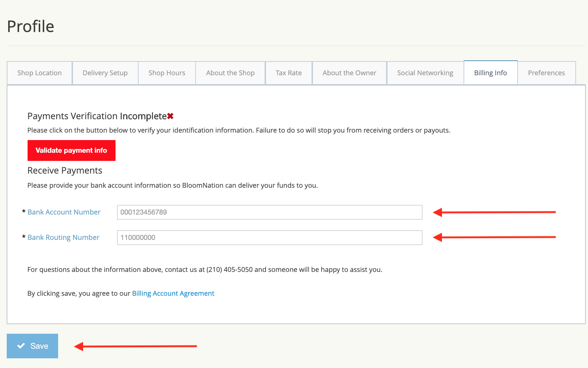Viewport: 588px width, 368px height.
Task: Select the About the Shop tab
Action: coord(230,73)
